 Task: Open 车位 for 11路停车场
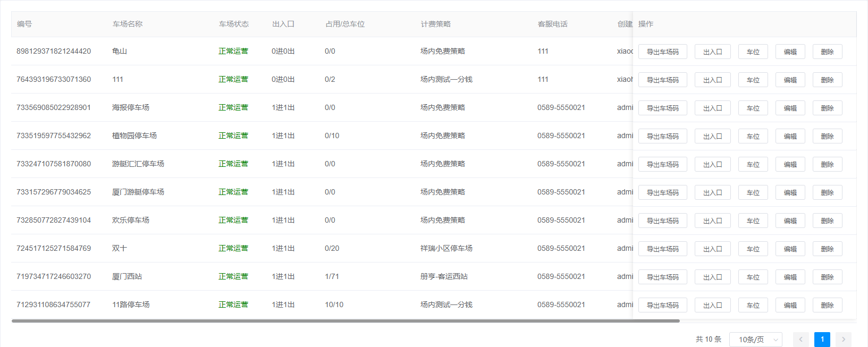click(753, 305)
